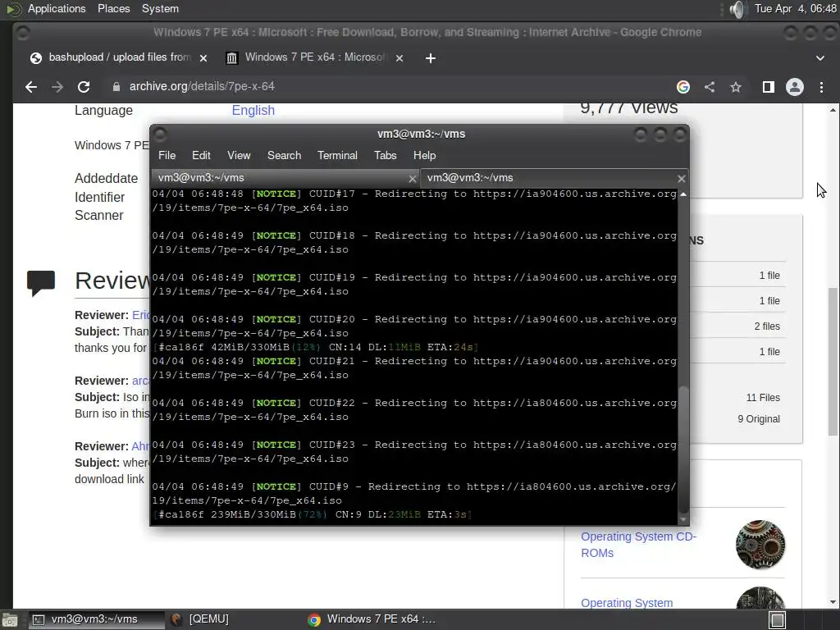
Task: Click the English language link
Action: click(x=253, y=111)
